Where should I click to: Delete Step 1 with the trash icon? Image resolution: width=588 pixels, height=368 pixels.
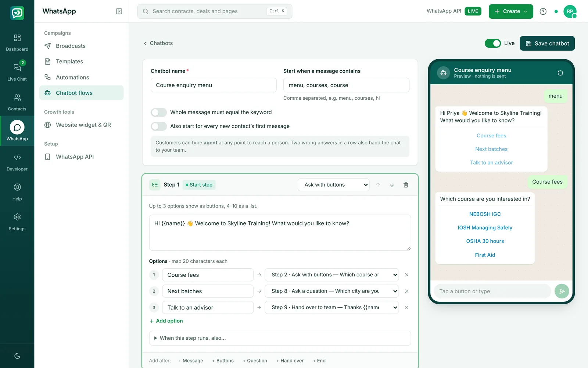click(x=406, y=185)
